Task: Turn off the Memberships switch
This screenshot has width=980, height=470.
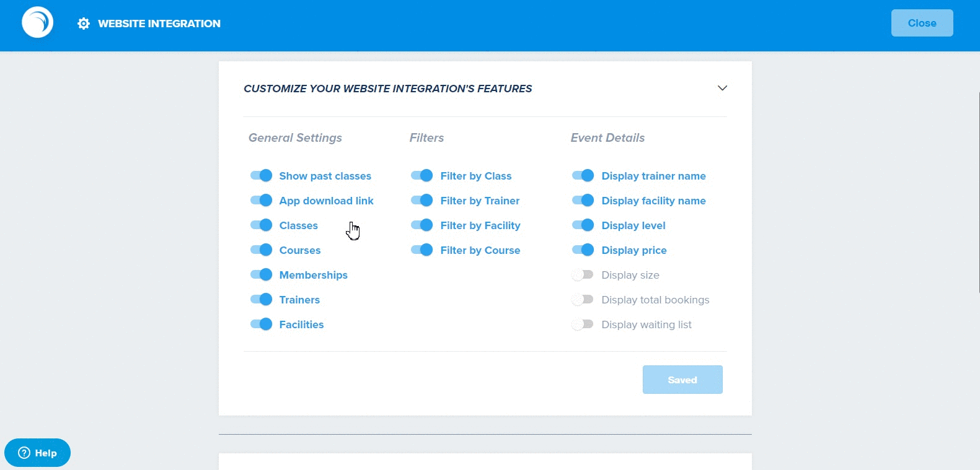Action: pyautogui.click(x=261, y=274)
